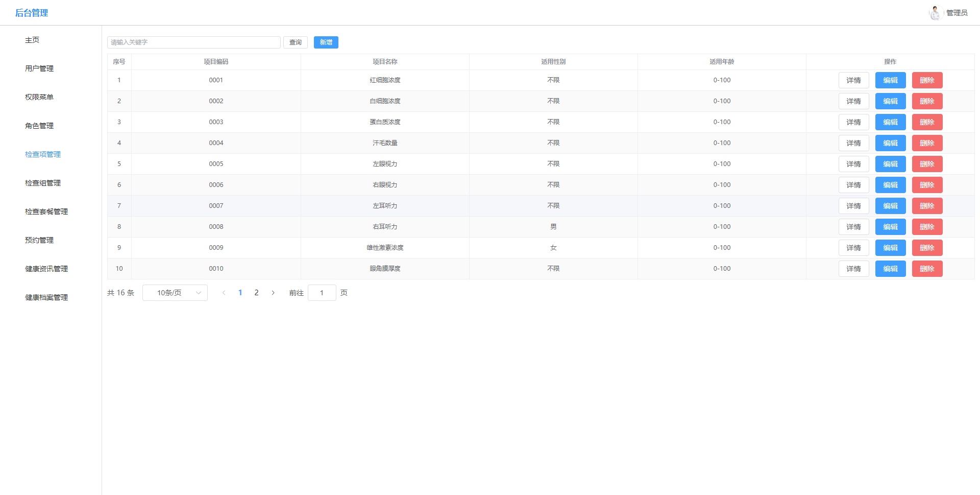View 详情 for 红细胞浓度 row

click(853, 80)
